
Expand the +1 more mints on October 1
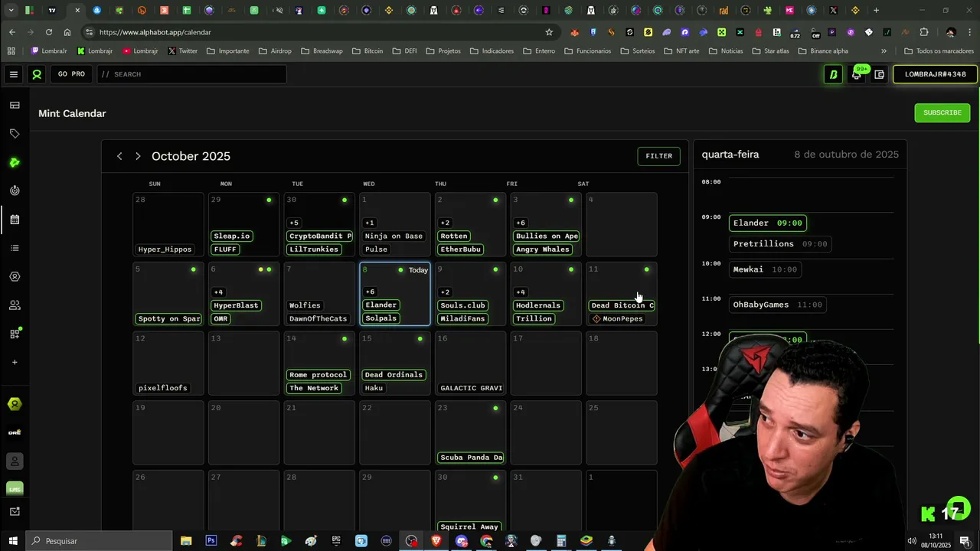369,223
